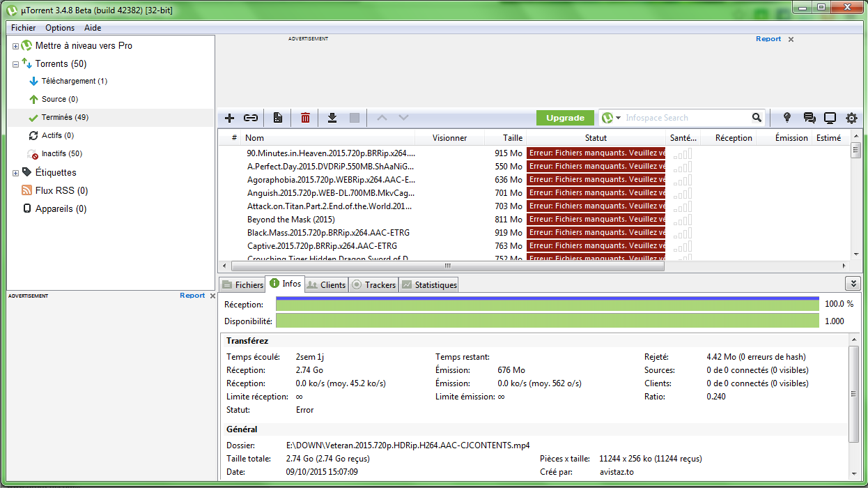Open the remote devices monitor icon
Screen dimensions: 868x488
tap(830, 118)
